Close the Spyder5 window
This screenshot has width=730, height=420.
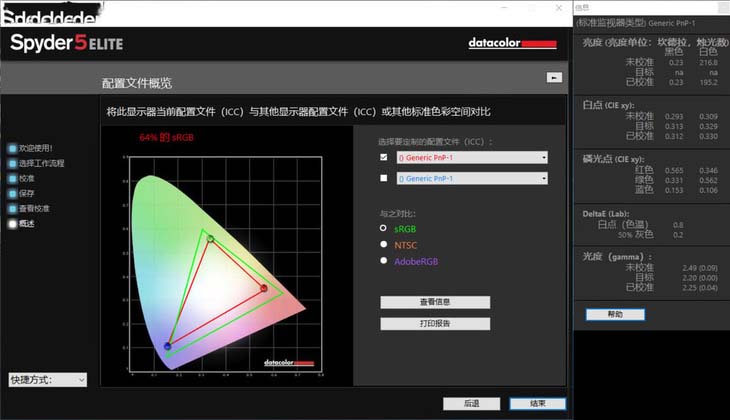[559, 8]
